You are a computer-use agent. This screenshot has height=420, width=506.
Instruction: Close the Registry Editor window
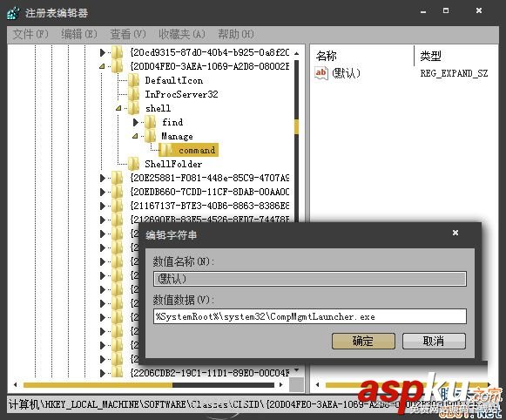[x=479, y=10]
